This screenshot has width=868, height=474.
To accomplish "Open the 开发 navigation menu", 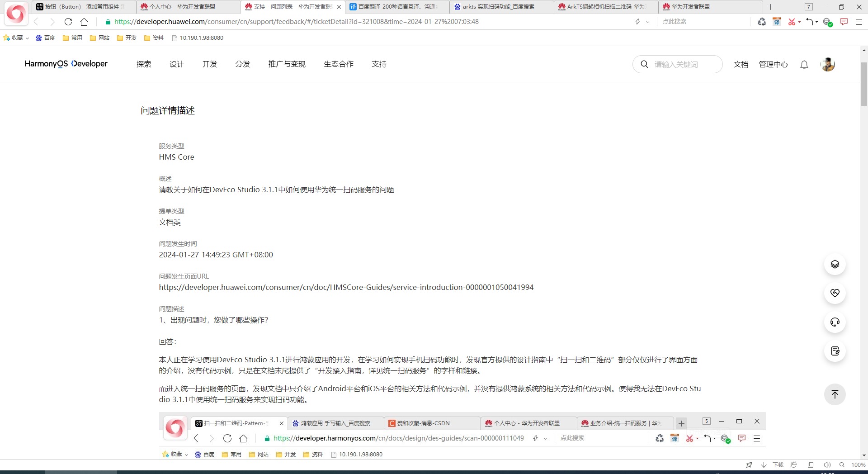I will coord(210,64).
